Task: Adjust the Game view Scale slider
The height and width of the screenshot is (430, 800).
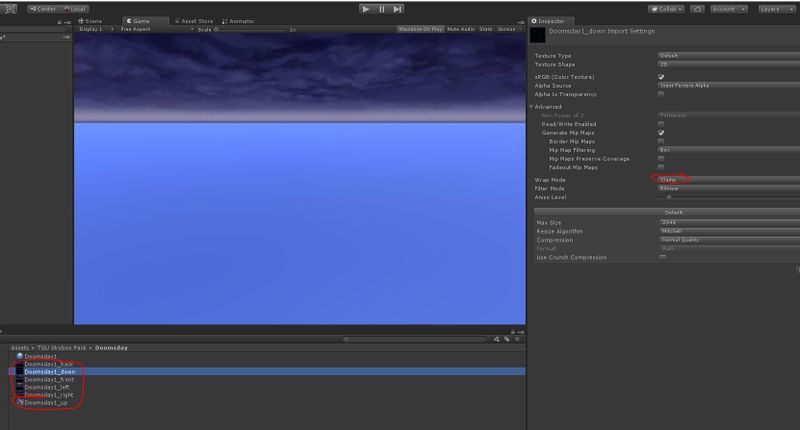Action: (x=253, y=30)
